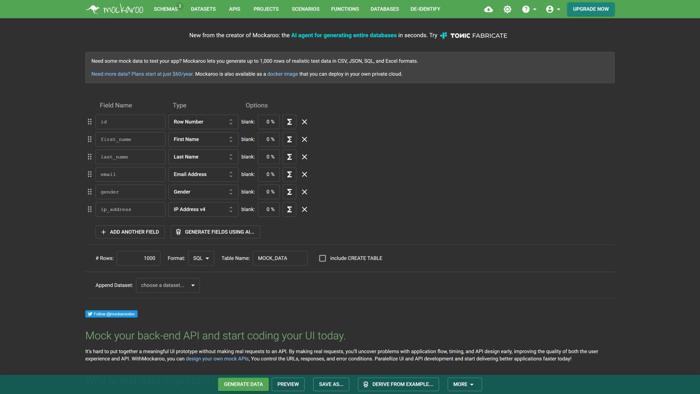Image resolution: width=700 pixels, height=394 pixels.
Task: Click the sigma formula icon for email row
Action: tap(289, 174)
